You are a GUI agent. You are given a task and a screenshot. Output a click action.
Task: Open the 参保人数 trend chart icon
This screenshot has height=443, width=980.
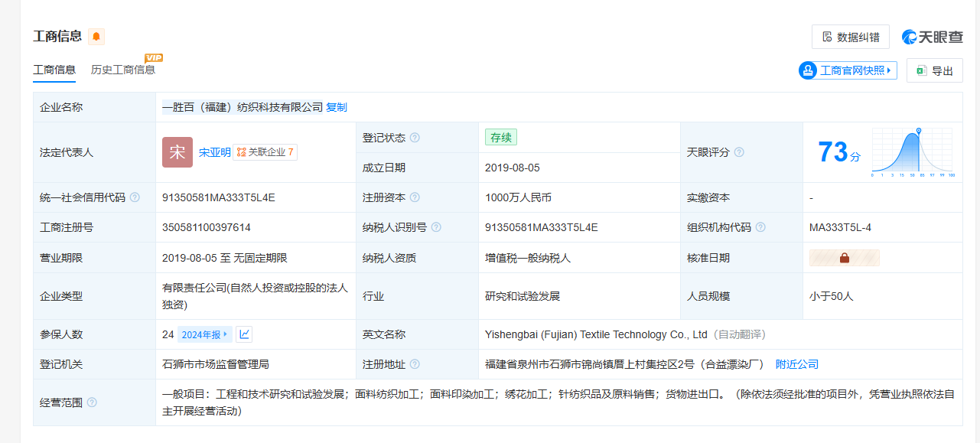pyautogui.click(x=244, y=334)
